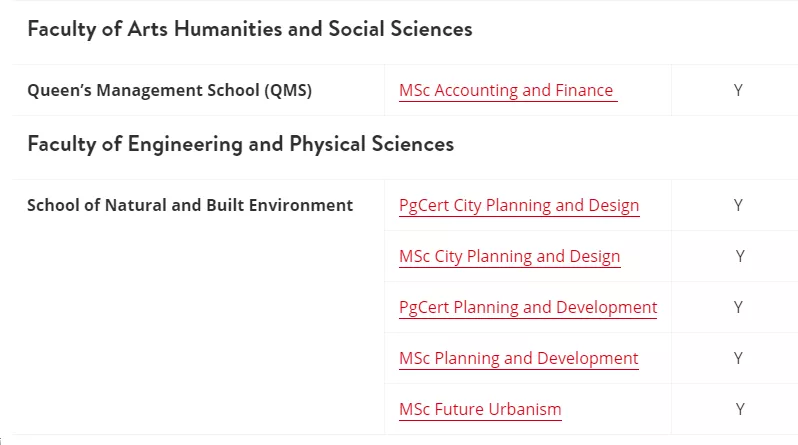798x445 pixels.
Task: Select School of Natural and Built Environment label
Action: click(190, 205)
